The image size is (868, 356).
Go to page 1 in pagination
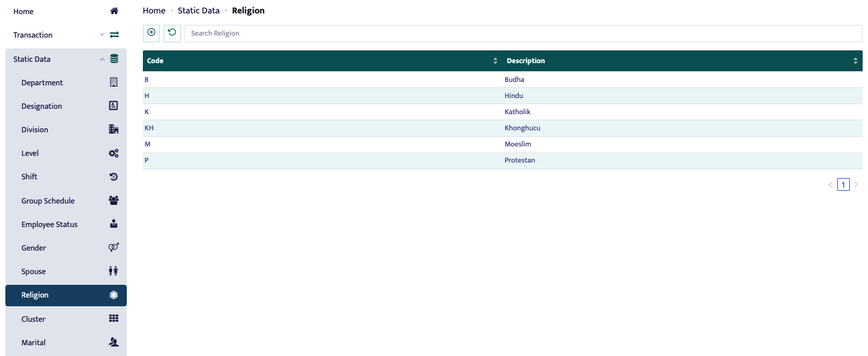click(843, 185)
